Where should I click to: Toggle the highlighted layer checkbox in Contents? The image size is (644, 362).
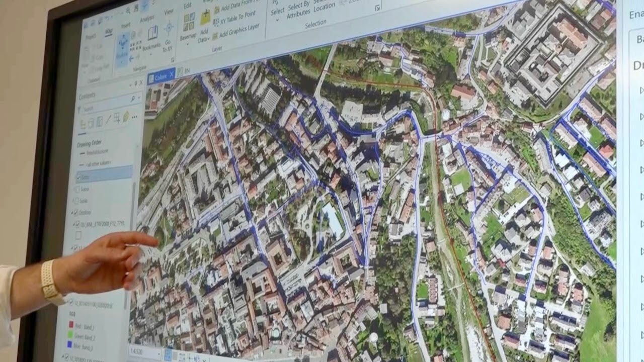78,177
